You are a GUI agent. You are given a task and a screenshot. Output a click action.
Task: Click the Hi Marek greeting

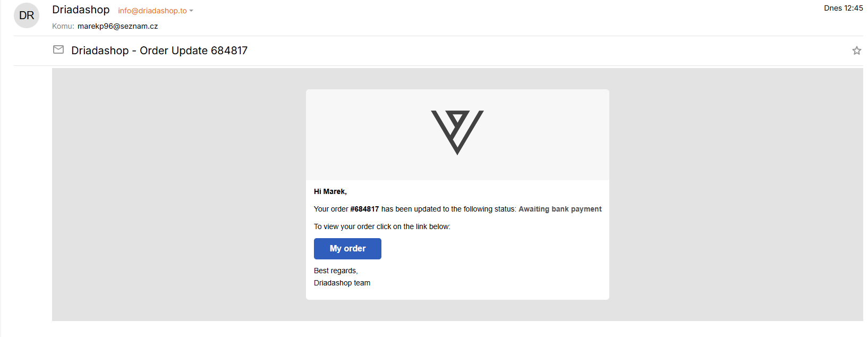(x=330, y=191)
